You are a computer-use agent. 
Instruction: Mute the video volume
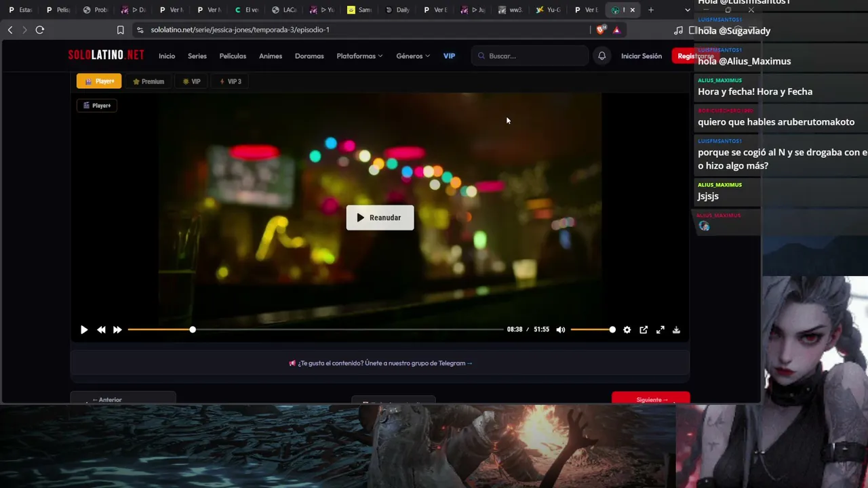tap(561, 330)
